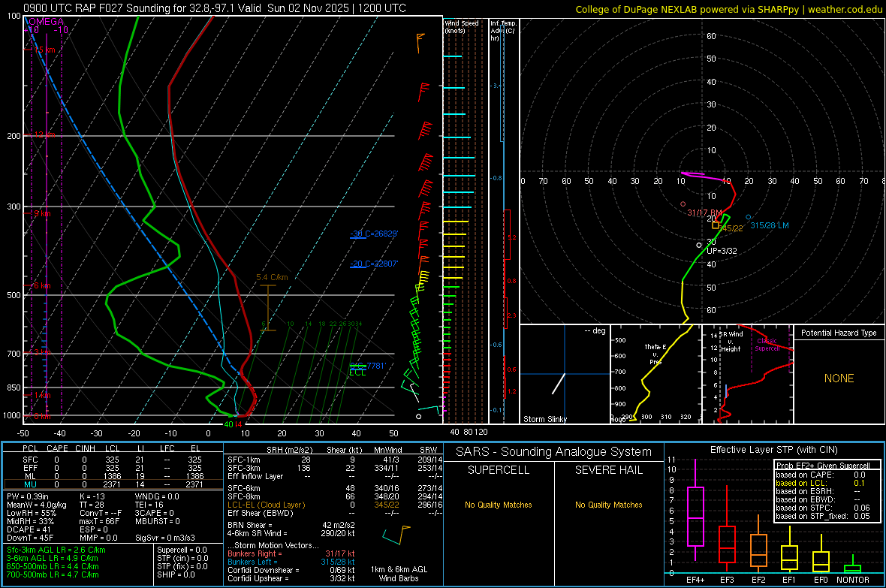The image size is (886, 588).
Task: Click the Potential Hazard Type header
Action: pyautogui.click(x=839, y=333)
